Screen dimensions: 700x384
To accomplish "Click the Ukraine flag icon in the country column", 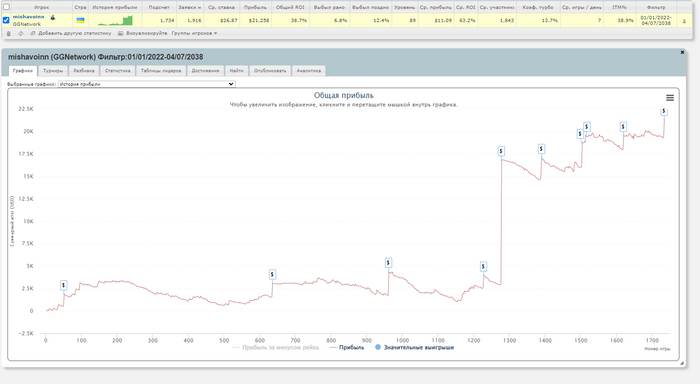I will click(80, 20).
